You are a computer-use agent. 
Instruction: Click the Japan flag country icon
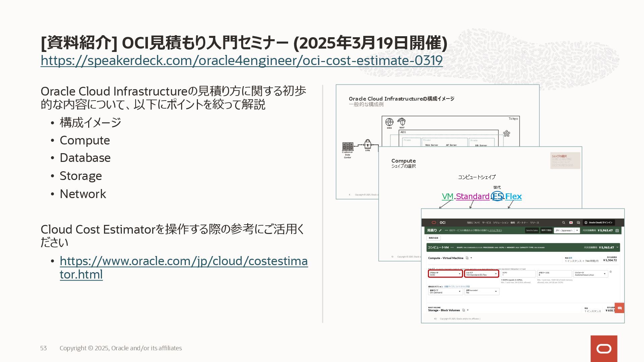(x=571, y=223)
